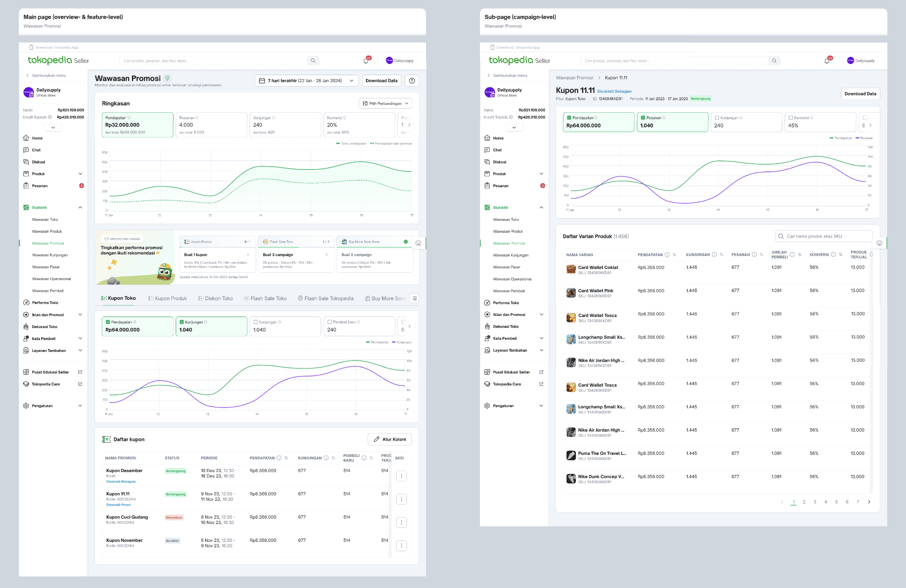This screenshot has height=588, width=906.
Task: Uncheck Pesanan checkbox on Kupon 11.11 page
Action: tap(643, 118)
